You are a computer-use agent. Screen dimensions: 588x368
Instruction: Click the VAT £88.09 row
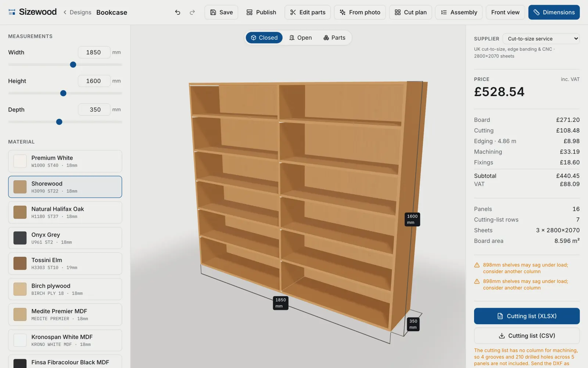pyautogui.click(x=527, y=184)
